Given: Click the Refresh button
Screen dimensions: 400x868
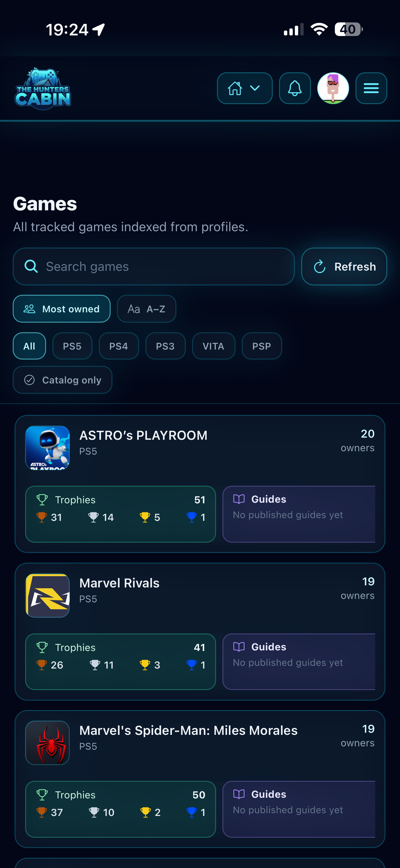Looking at the screenshot, I should 344,267.
